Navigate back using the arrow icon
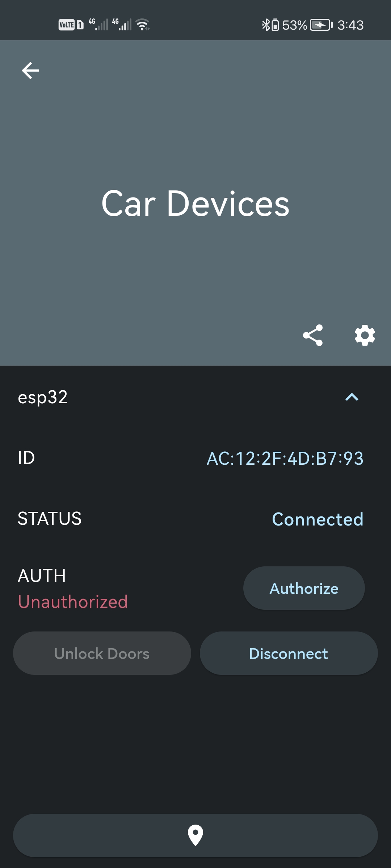 (30, 70)
